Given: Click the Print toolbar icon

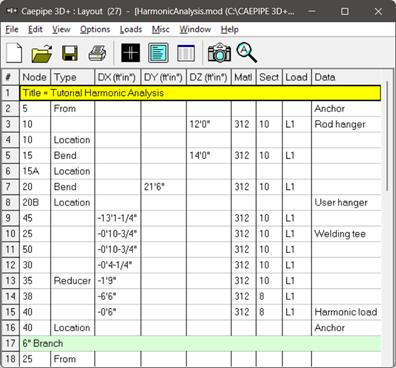Looking at the screenshot, I should point(97,53).
